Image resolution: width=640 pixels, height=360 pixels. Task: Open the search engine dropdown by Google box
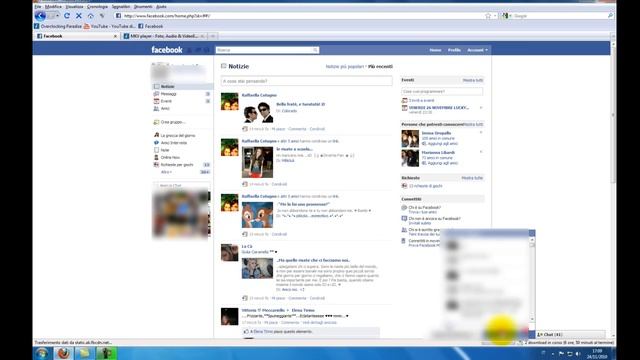coord(507,16)
